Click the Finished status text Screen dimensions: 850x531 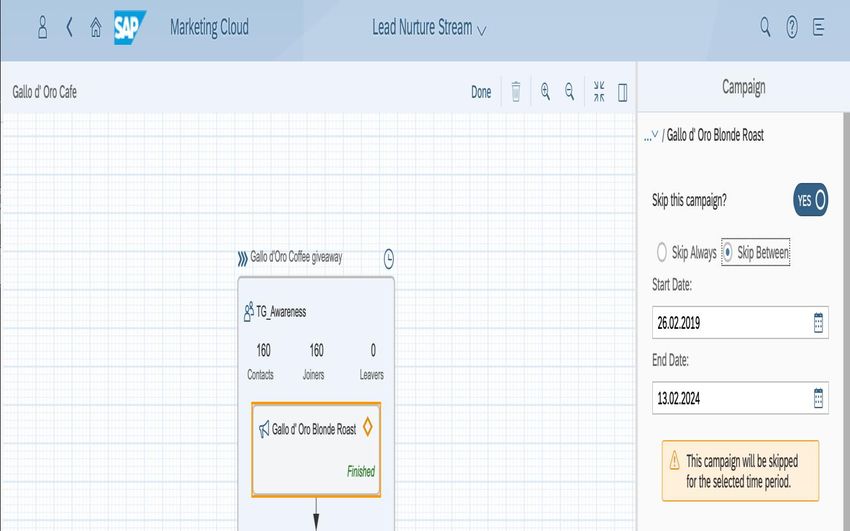[361, 471]
